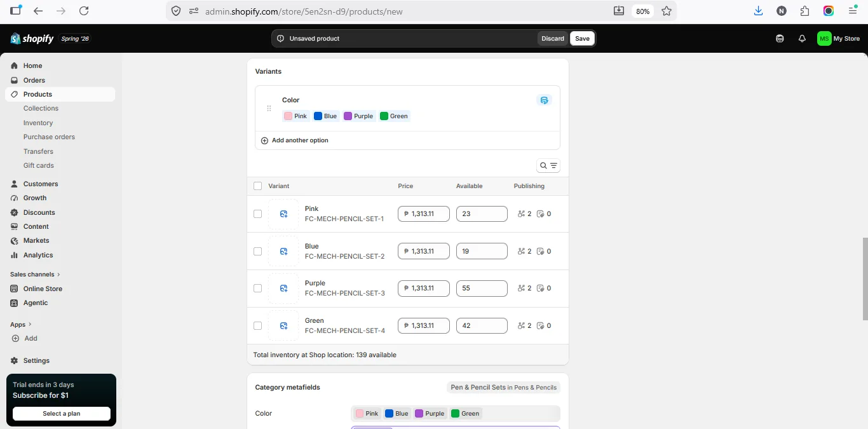Click the Add app plus icon
Viewport: 868px width, 429px height.
[x=15, y=338]
